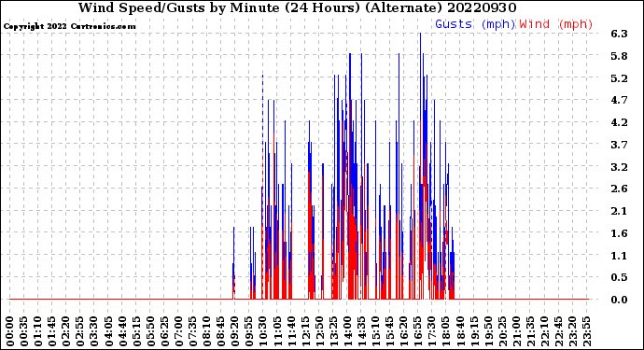
Task: Click the 08:45 time label
Action: 220,331
